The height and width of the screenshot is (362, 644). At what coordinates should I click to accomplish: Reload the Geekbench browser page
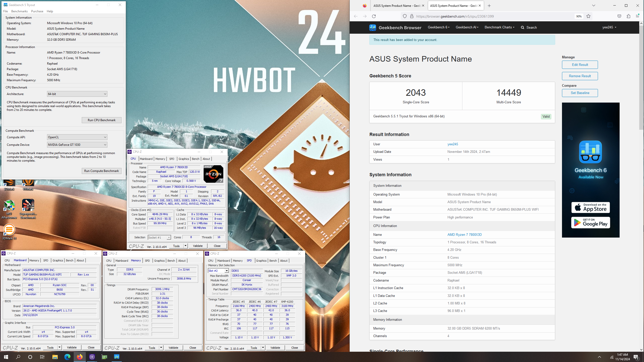[x=374, y=16]
